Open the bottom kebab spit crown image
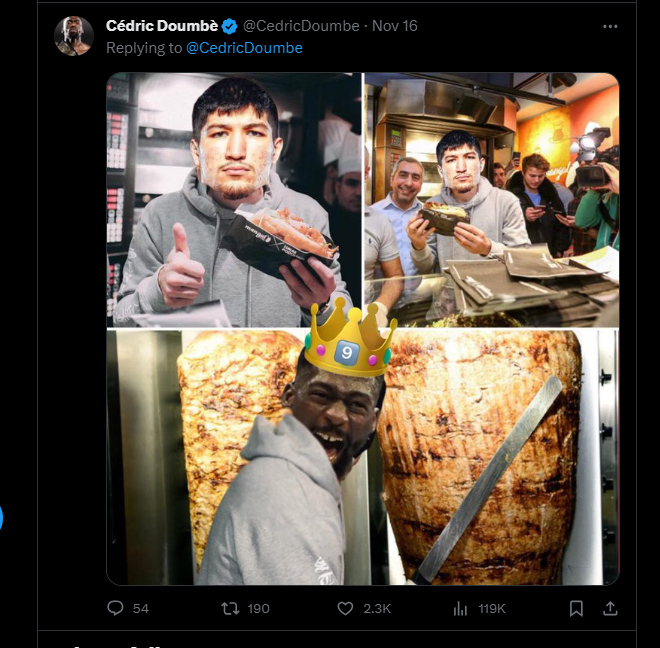This screenshot has height=648, width=660. coord(362,458)
